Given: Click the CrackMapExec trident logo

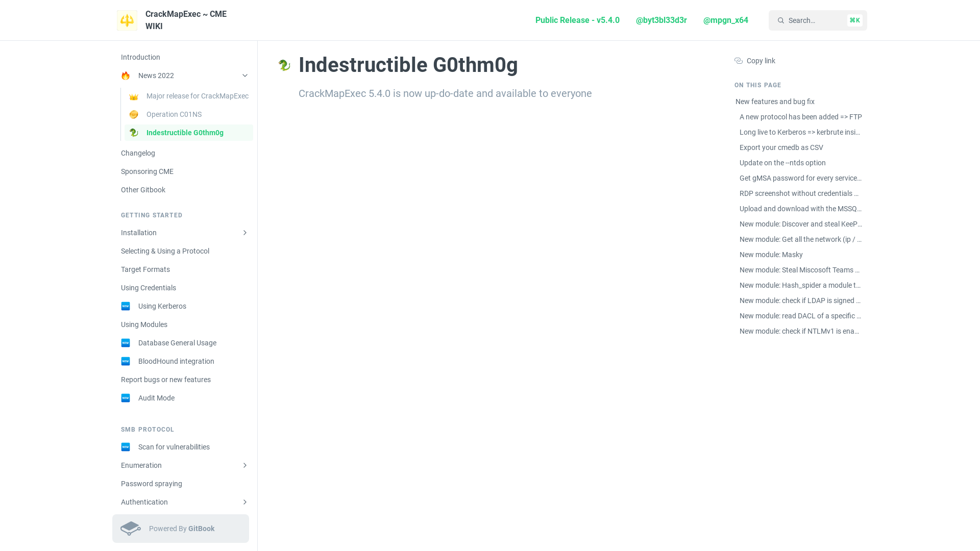Looking at the screenshot, I should click(x=127, y=20).
